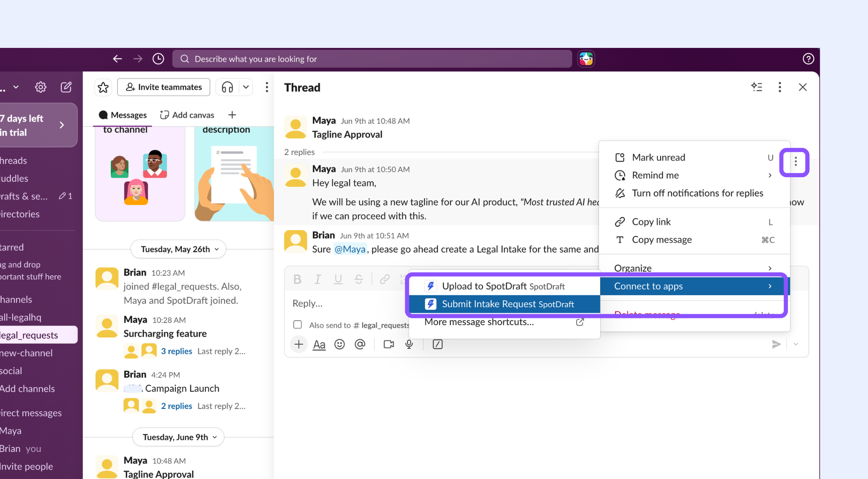The height and width of the screenshot is (479, 868).
Task: Open the history clock icon
Action: 158,59
